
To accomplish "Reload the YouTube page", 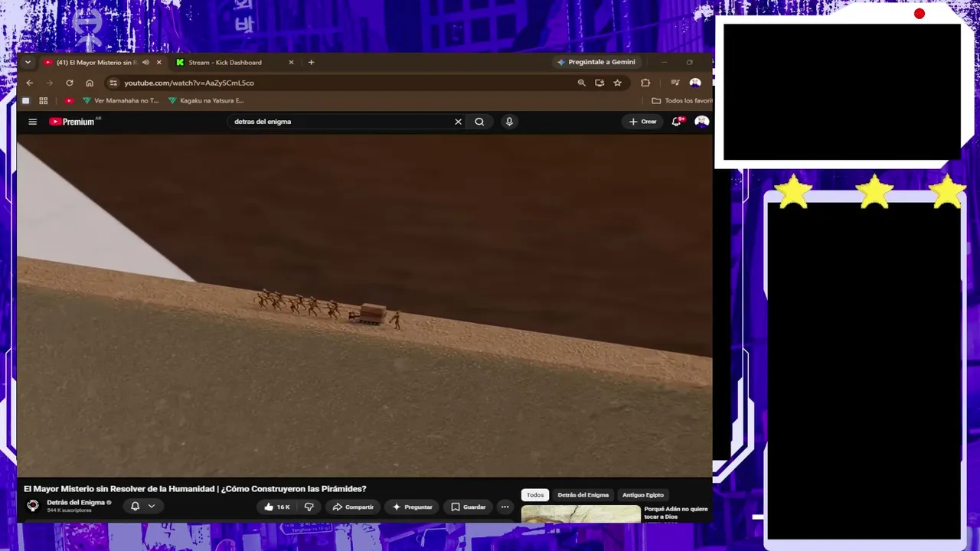I will [70, 83].
